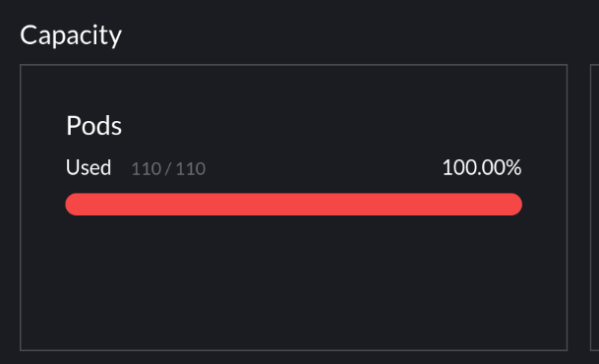Image resolution: width=599 pixels, height=364 pixels.
Task: Click the second 110 total value
Action: pos(191,169)
